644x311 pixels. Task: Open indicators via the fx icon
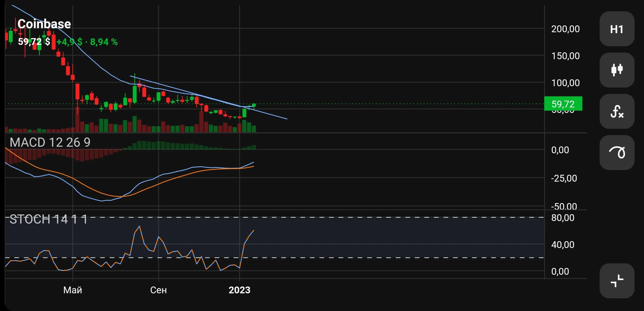coord(617,111)
